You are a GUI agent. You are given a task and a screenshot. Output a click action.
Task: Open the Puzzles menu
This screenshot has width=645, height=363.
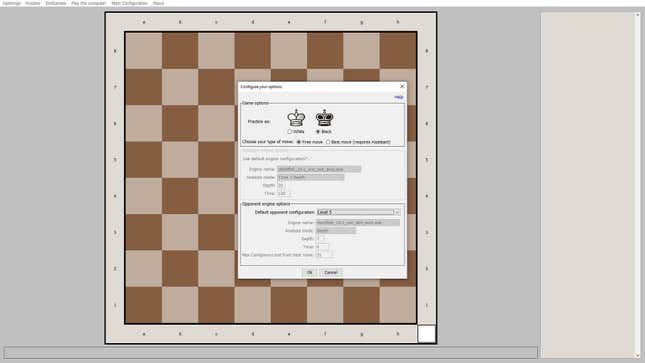point(33,3)
